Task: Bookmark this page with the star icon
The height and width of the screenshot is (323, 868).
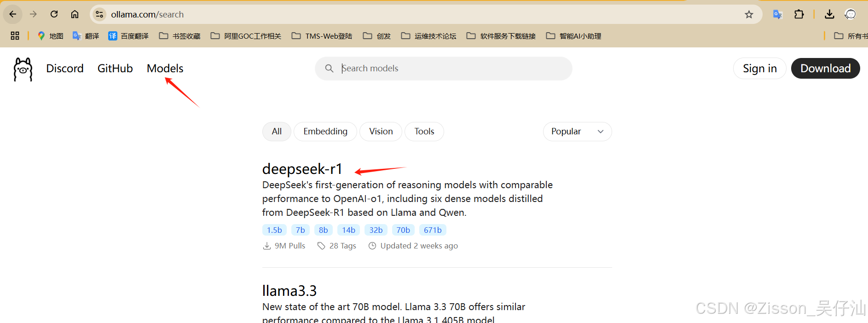Action: [749, 14]
